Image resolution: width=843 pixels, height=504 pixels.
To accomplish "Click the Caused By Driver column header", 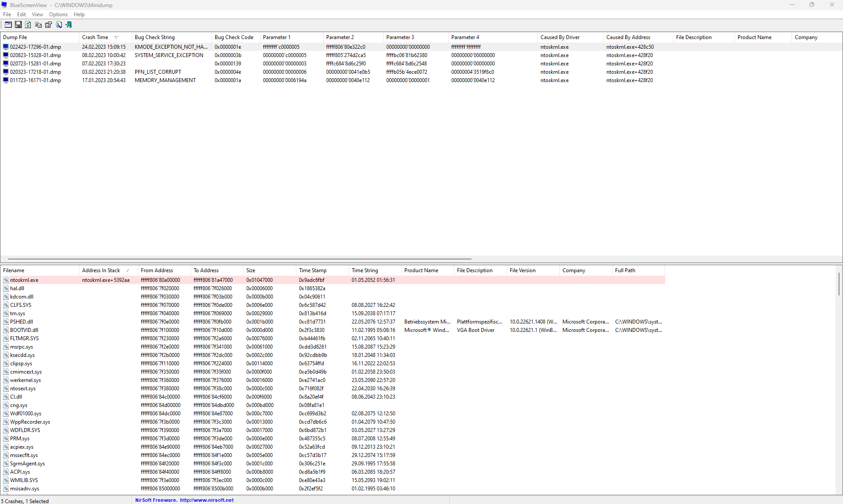I will 560,37.
